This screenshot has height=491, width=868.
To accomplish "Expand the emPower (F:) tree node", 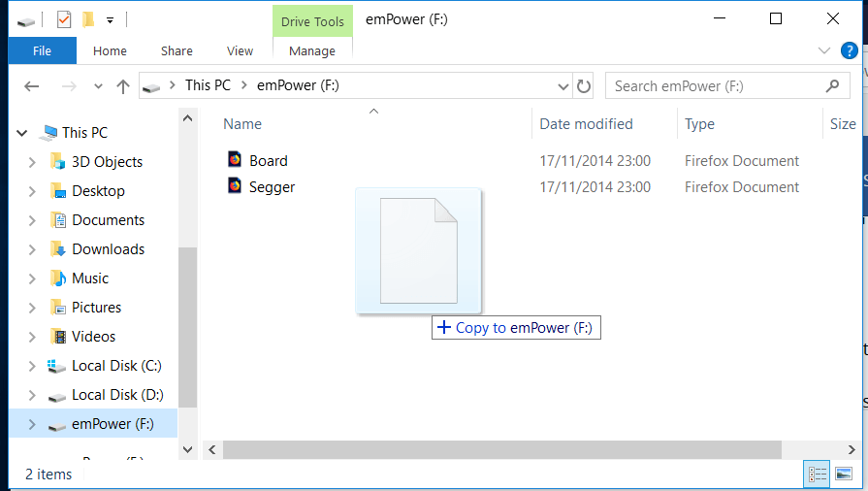I will tap(32, 424).
